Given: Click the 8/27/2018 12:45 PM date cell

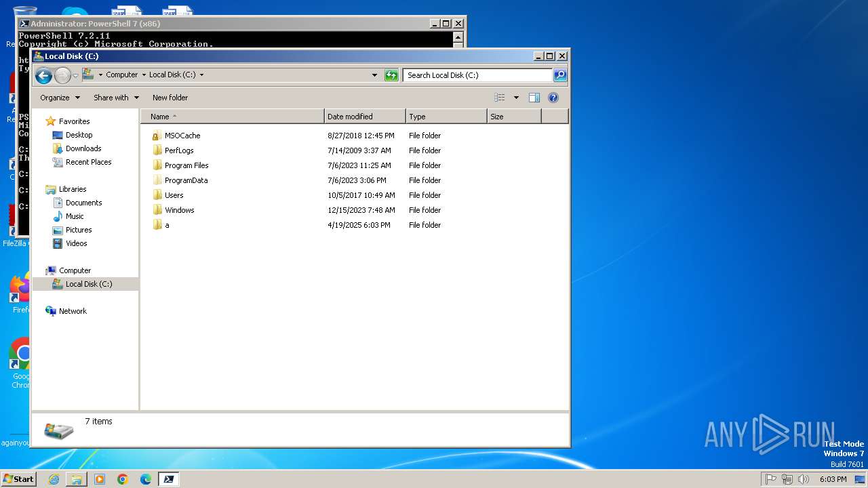Looking at the screenshot, I should 361,136.
